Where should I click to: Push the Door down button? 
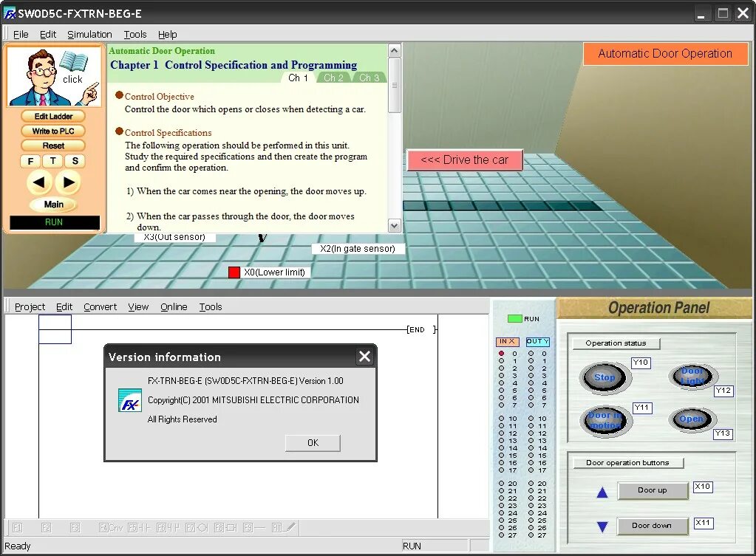653,525
